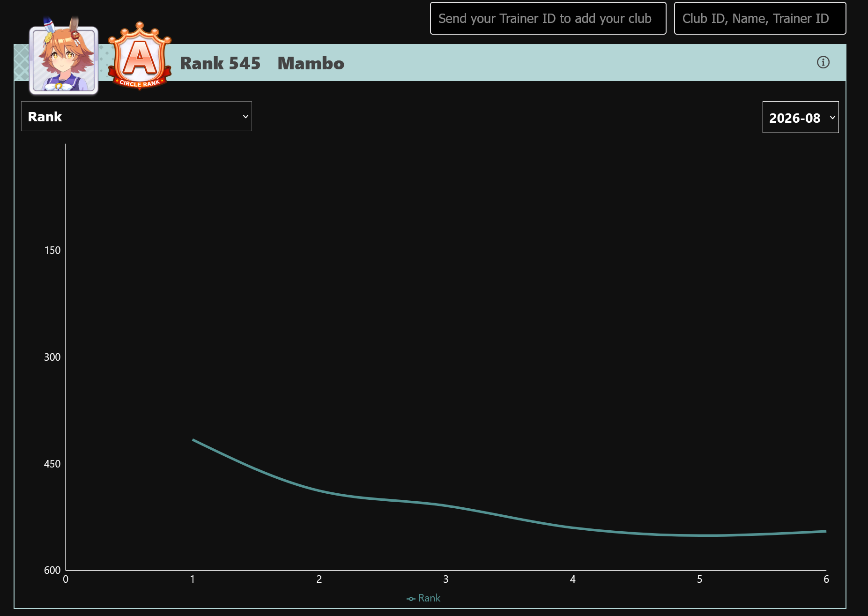Click the info icon in the club header
The image size is (868, 616).
click(x=823, y=62)
